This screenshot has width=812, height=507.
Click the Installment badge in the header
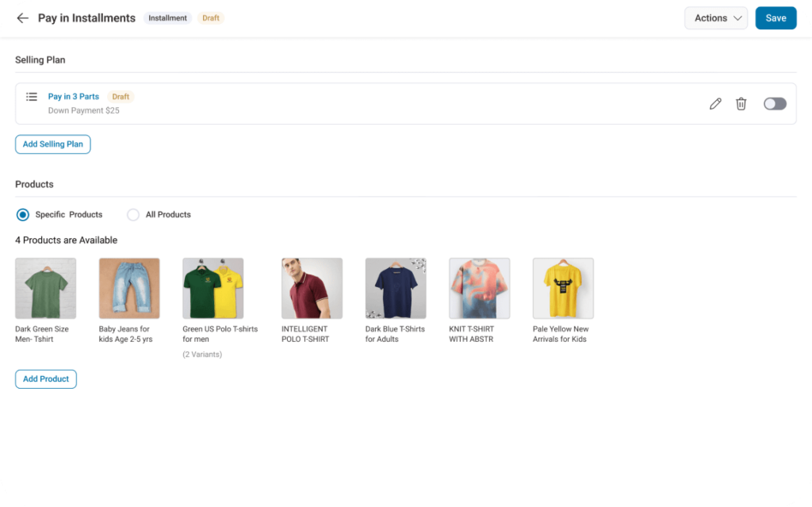[167, 17]
